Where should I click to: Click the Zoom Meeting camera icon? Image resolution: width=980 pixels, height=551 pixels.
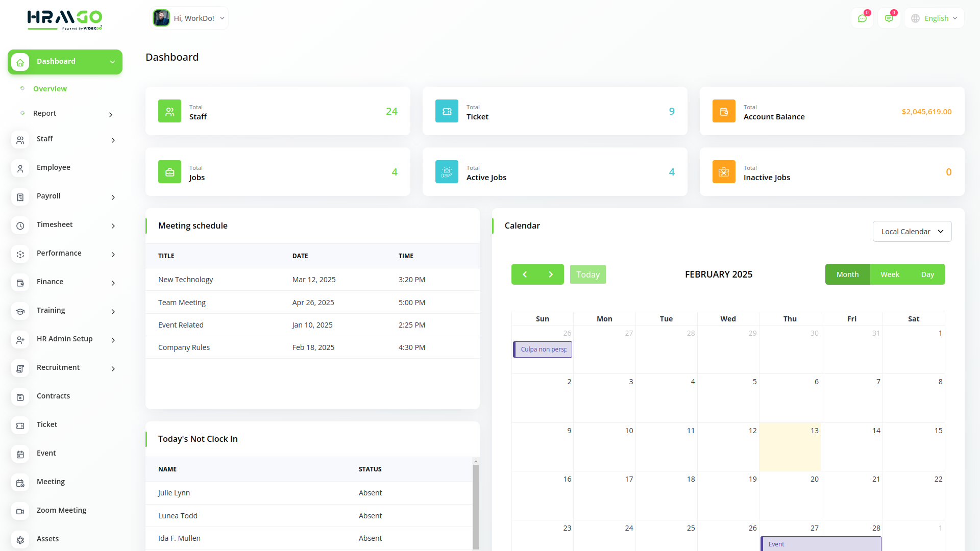pyautogui.click(x=20, y=511)
